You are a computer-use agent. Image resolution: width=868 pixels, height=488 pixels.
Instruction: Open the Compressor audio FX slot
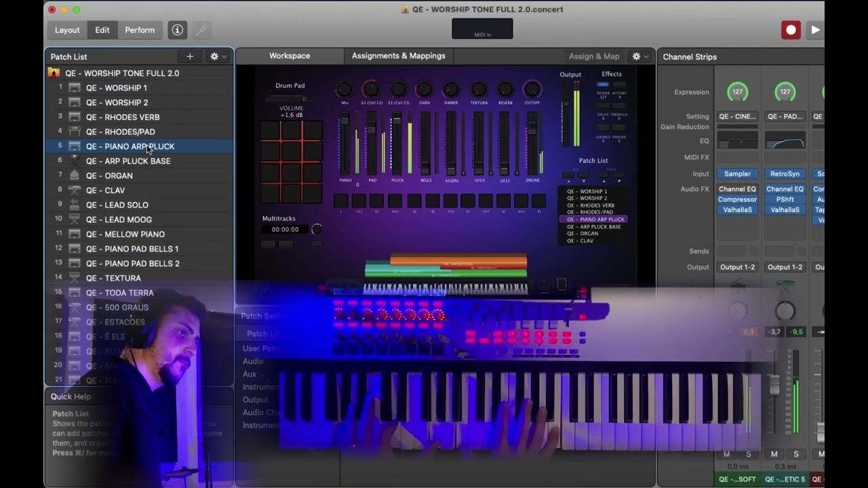(x=737, y=200)
